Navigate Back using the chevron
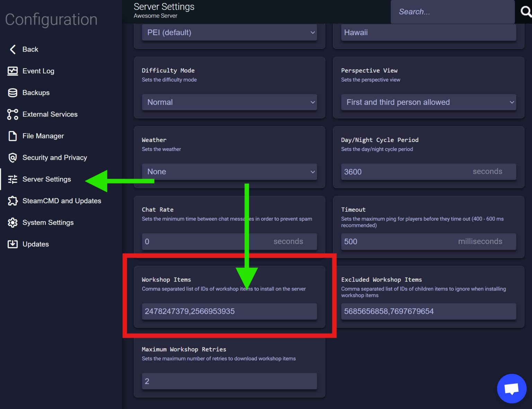532x409 pixels. (12, 49)
